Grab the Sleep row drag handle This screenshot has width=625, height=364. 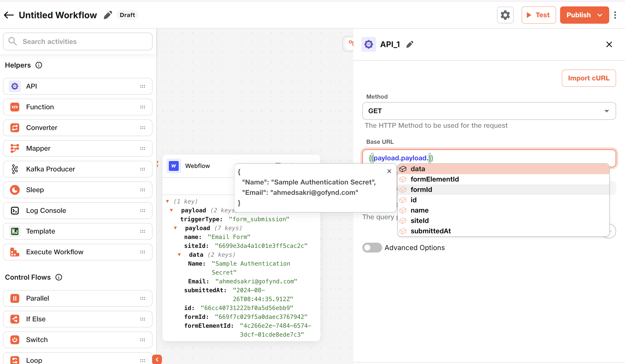pyautogui.click(x=143, y=190)
